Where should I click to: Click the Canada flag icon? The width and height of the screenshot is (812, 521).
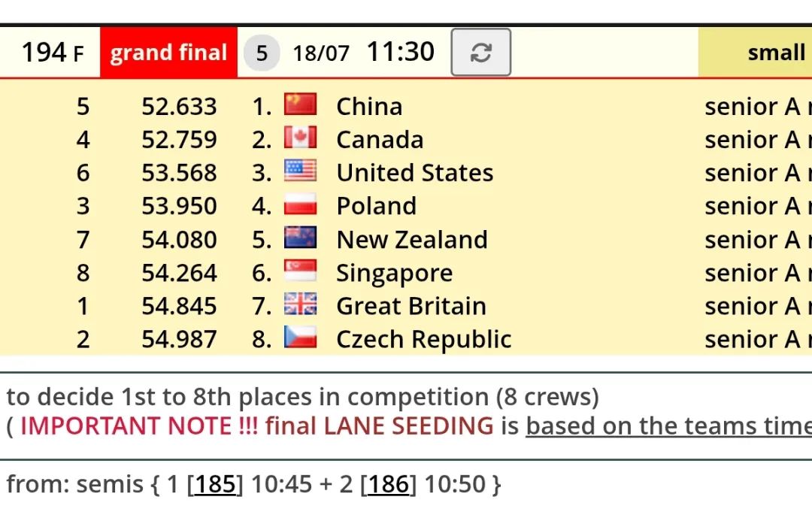pyautogui.click(x=300, y=138)
